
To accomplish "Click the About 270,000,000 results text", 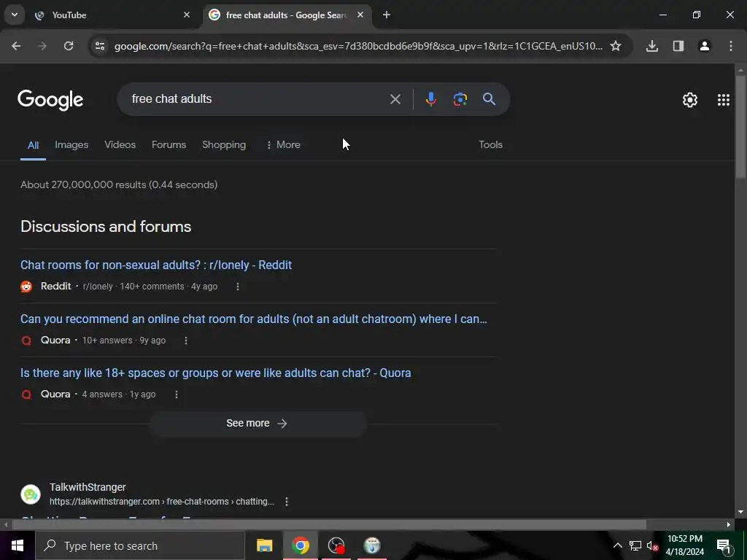I will 119,184.
